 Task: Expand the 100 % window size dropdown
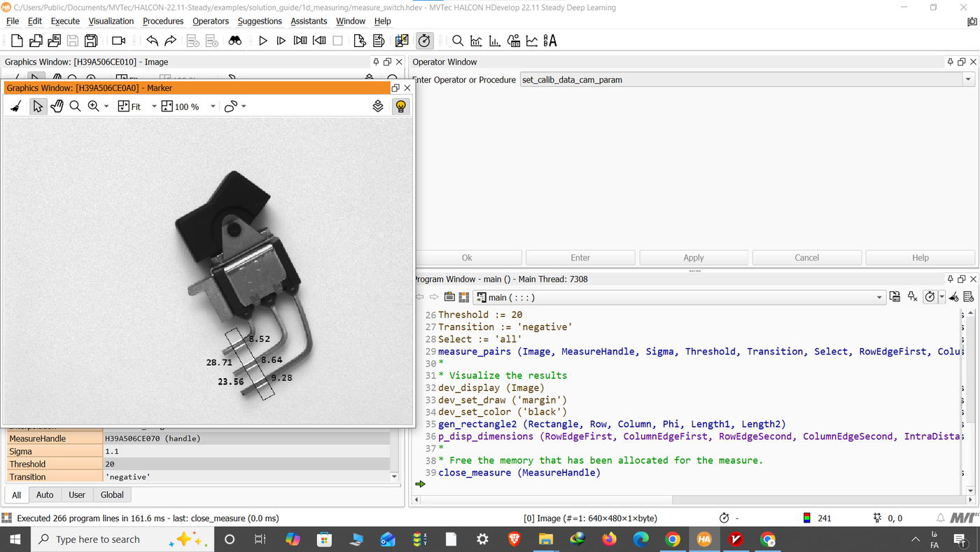point(211,106)
